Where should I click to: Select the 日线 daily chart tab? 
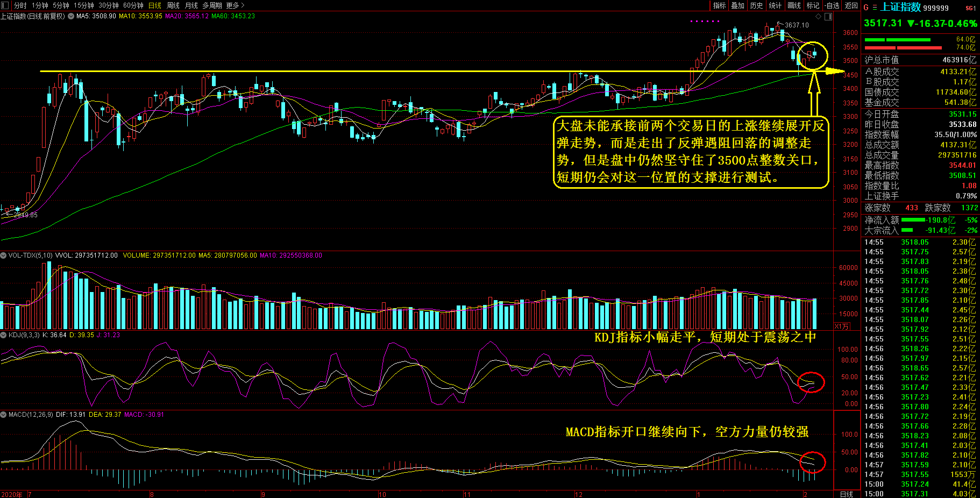coord(155,5)
